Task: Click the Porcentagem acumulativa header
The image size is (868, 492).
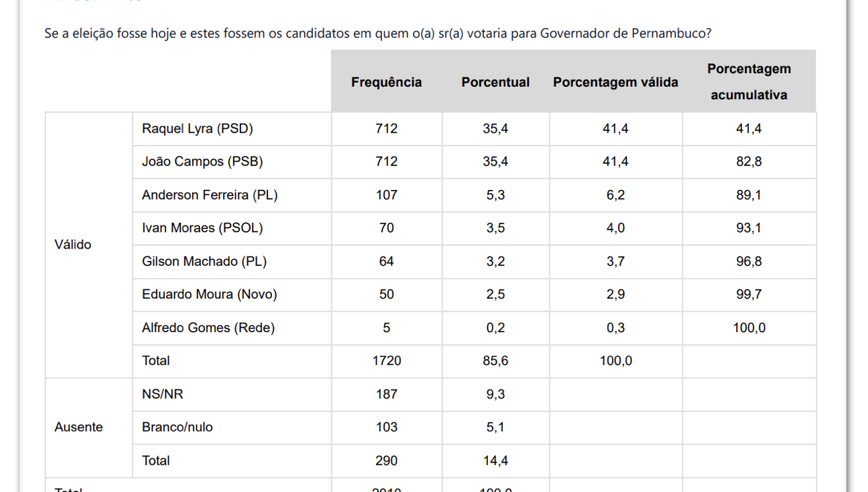Action: coord(748,82)
